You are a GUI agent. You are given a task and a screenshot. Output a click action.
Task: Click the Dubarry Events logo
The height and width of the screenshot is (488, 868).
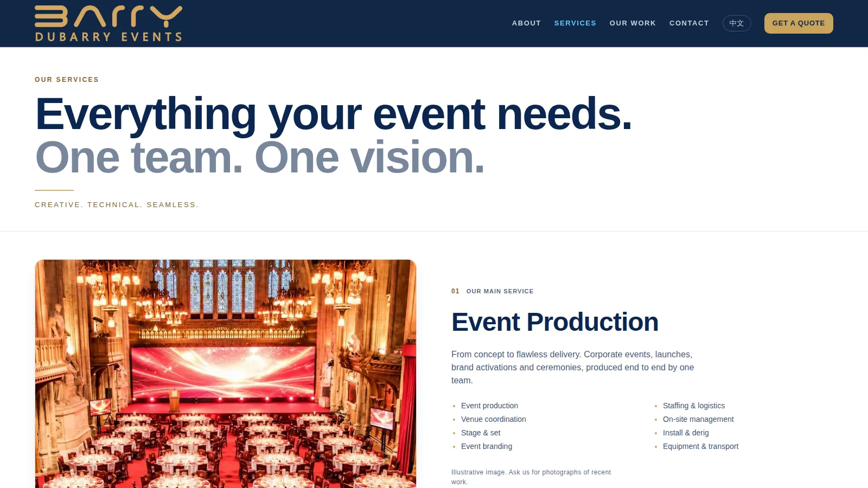click(108, 23)
